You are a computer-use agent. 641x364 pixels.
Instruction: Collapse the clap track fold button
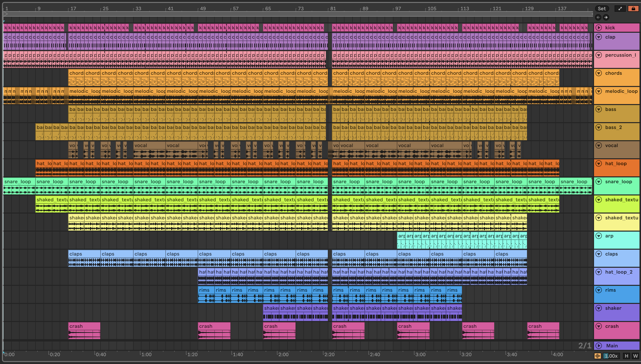[598, 37]
